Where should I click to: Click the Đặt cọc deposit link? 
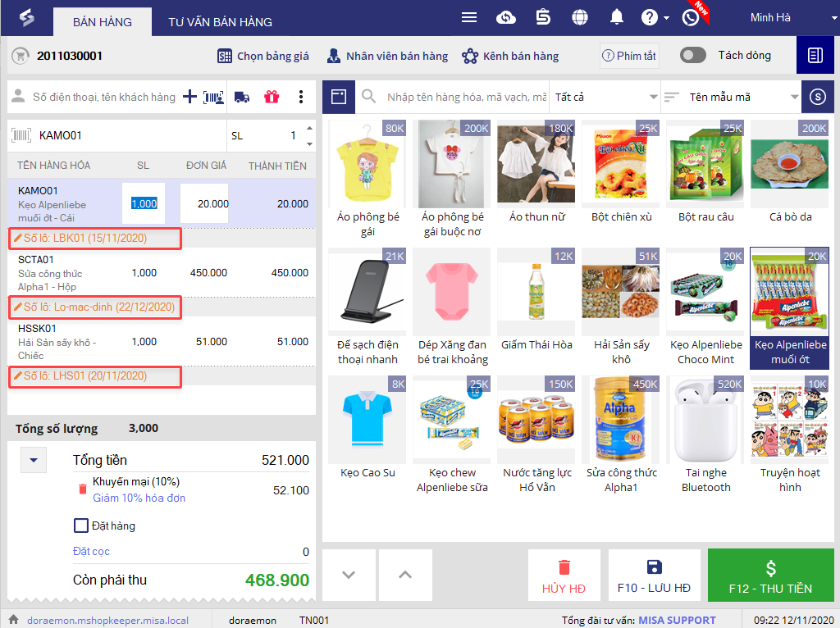point(91,551)
